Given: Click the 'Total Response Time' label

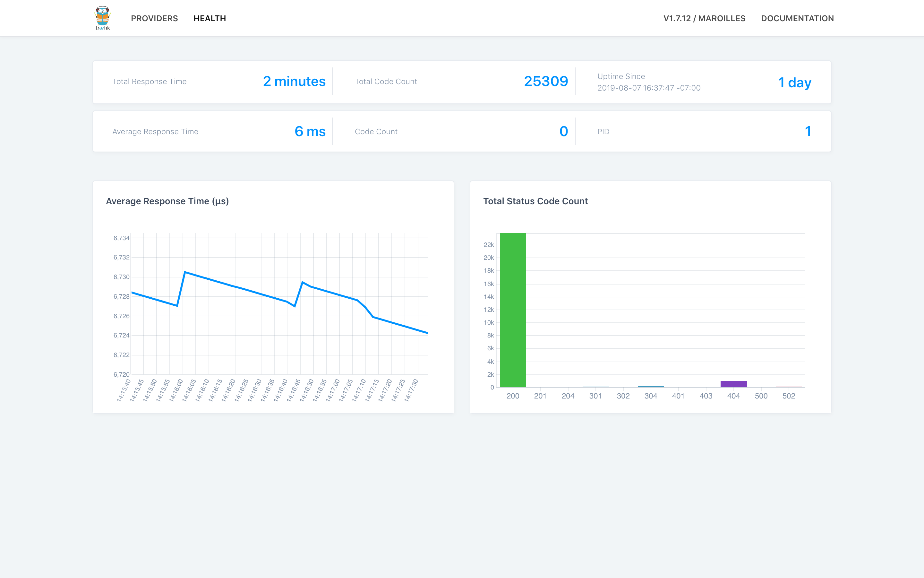Looking at the screenshot, I should click(x=149, y=82).
